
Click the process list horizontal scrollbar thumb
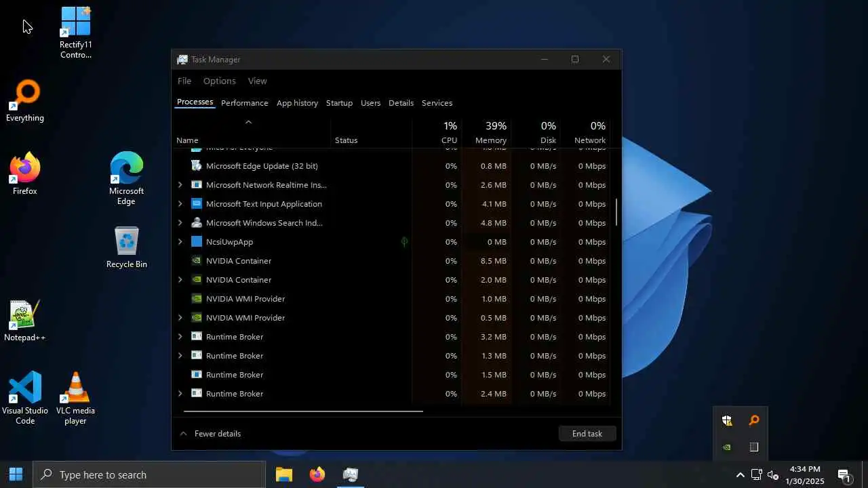pos(303,411)
